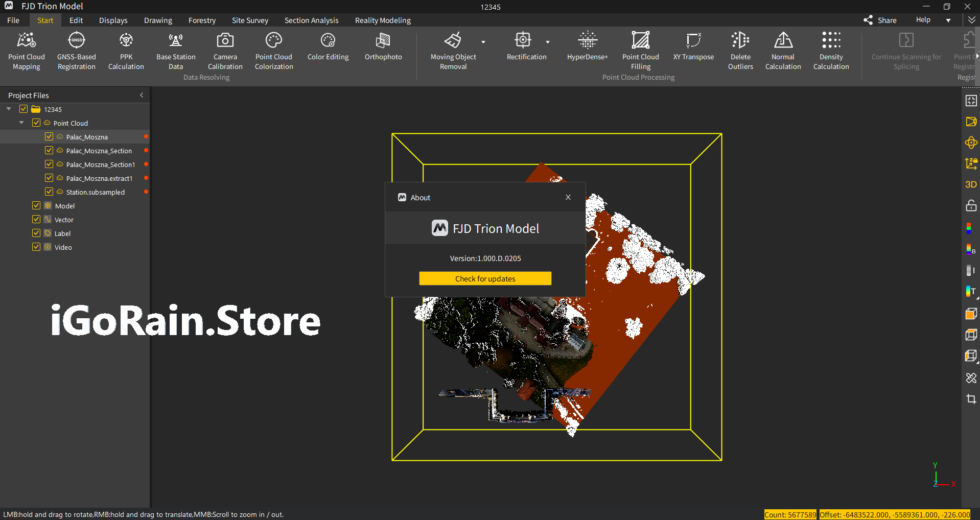Open the Moving Object Removal dropdown arrow
The image size is (980, 520).
point(483,42)
